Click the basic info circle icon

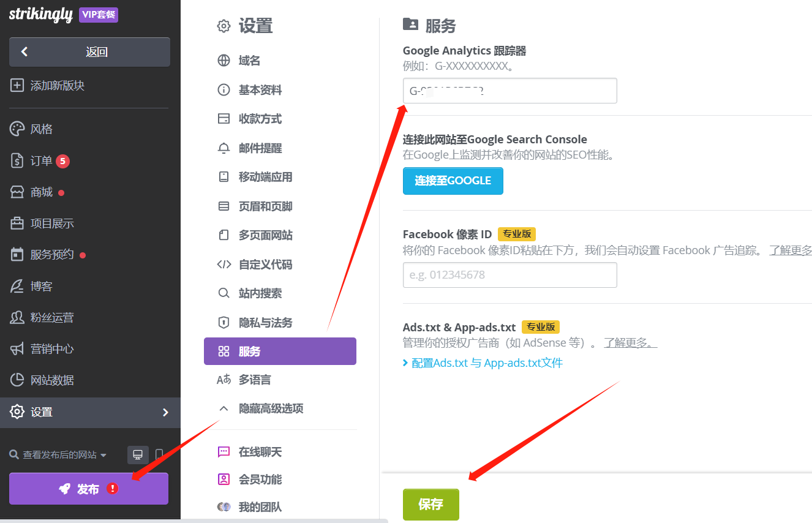[x=224, y=90]
